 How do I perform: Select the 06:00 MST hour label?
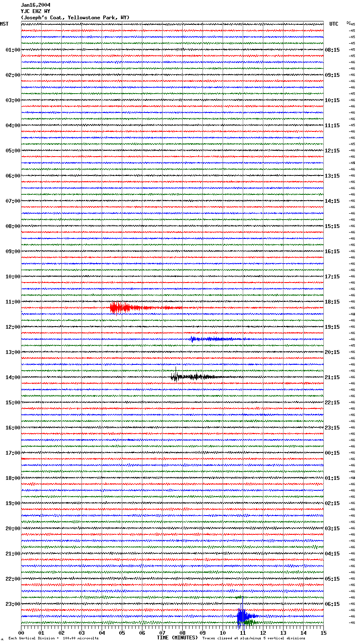click(13, 176)
